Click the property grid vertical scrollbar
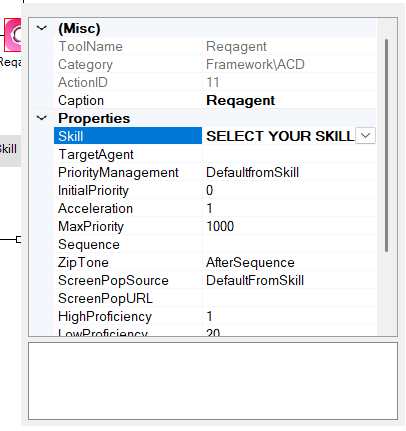The height and width of the screenshot is (431, 406). click(x=386, y=145)
